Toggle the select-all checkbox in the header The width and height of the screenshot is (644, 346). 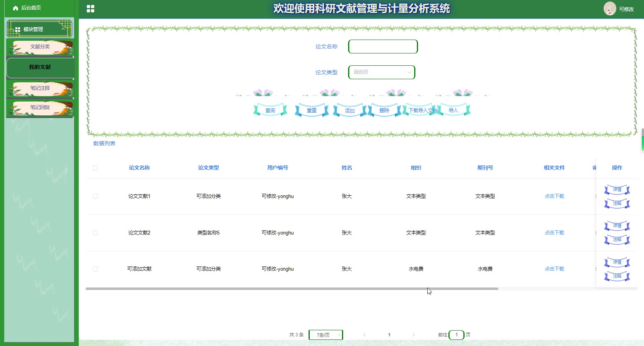tap(95, 168)
